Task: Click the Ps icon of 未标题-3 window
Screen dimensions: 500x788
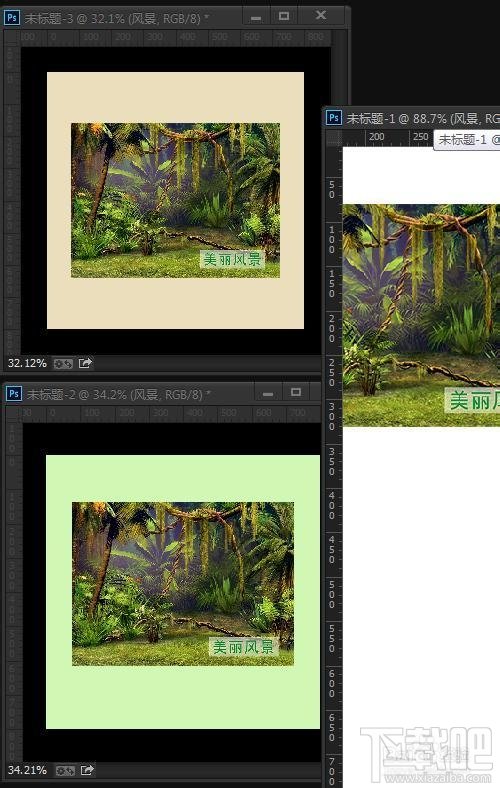Action: (12, 18)
